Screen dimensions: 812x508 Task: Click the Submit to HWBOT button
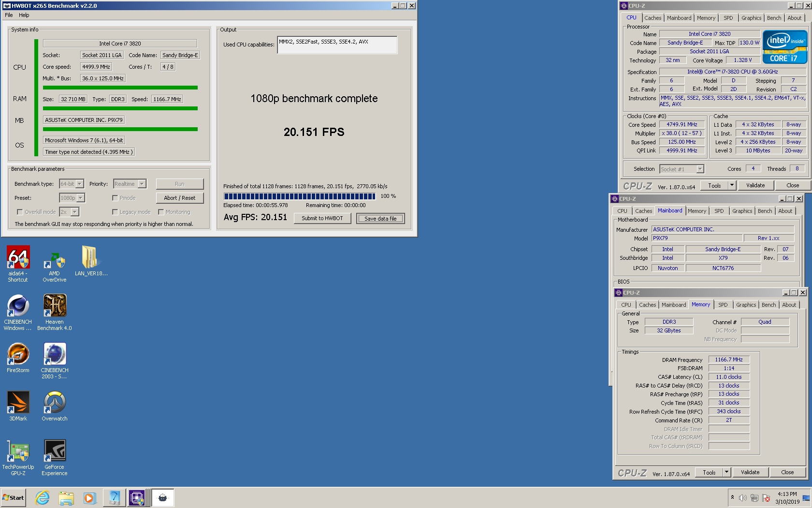tap(322, 218)
